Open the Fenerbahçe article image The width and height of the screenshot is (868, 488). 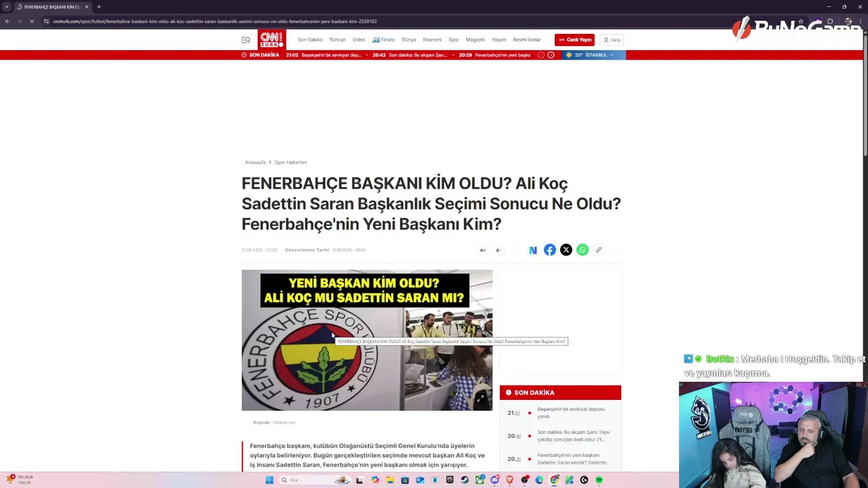[367, 340]
